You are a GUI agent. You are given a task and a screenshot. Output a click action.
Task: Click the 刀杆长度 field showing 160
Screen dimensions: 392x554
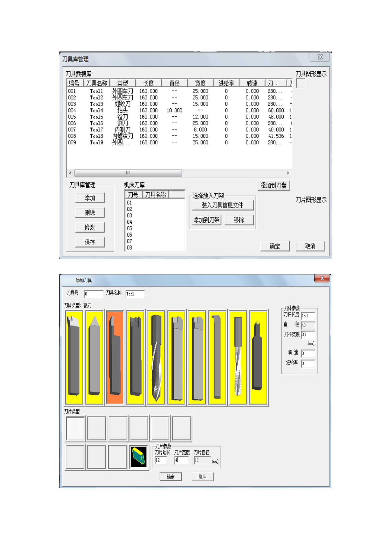308,316
